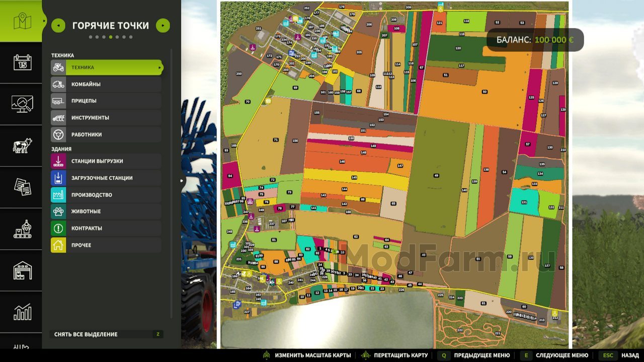Select field 70 on the map
This screenshot has height=362, width=644.
[x=247, y=102]
